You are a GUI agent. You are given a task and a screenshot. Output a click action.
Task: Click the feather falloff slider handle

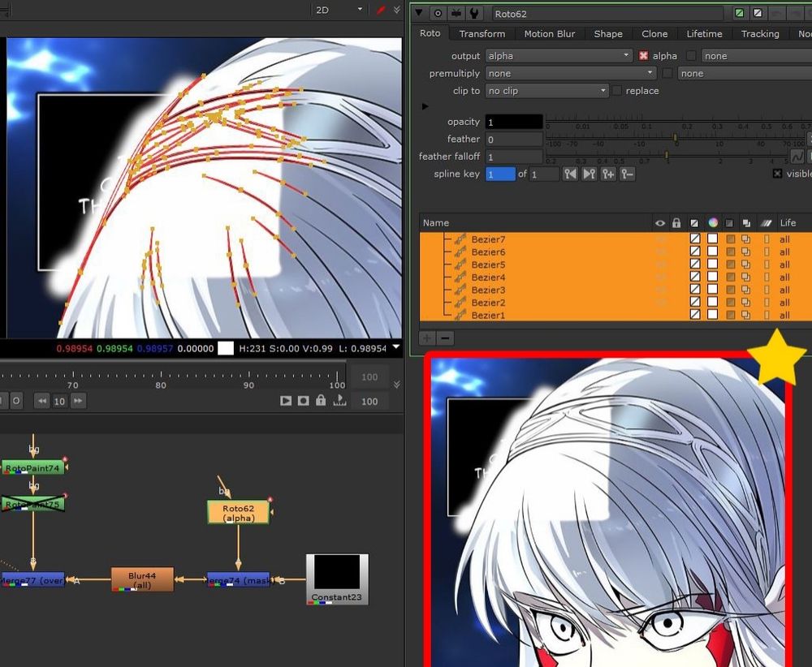(667, 155)
